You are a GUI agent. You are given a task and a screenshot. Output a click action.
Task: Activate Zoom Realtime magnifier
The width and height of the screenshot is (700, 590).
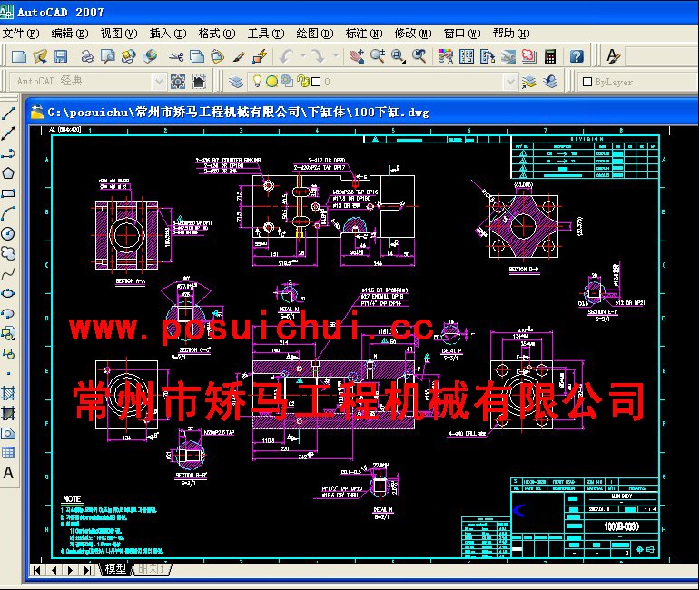378,56
